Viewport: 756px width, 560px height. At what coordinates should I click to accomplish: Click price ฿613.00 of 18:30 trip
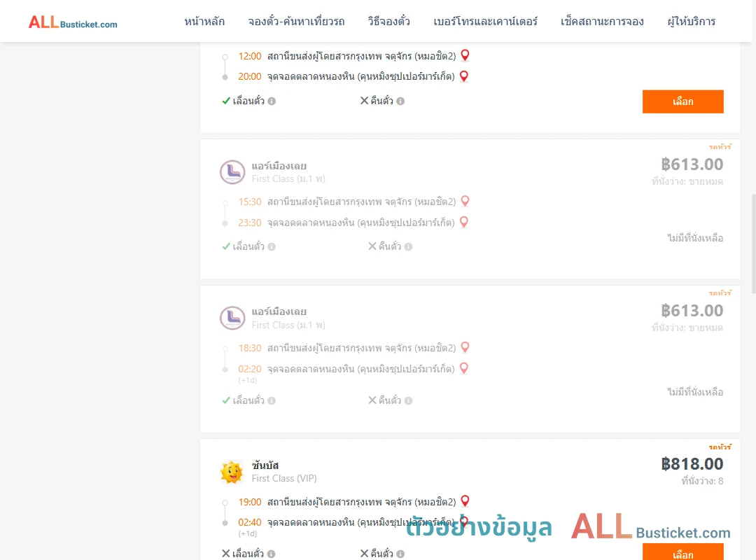(x=692, y=311)
